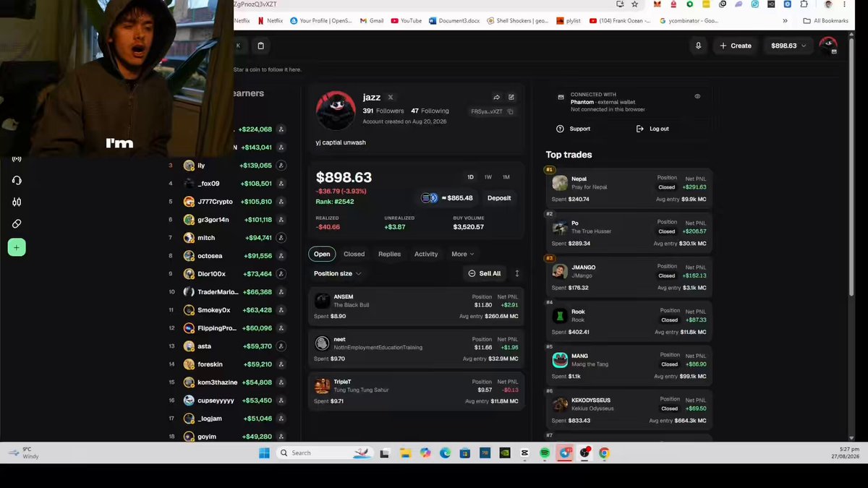Click the headphones icon in the left sidebar
The width and height of the screenshot is (868, 488).
[17, 180]
